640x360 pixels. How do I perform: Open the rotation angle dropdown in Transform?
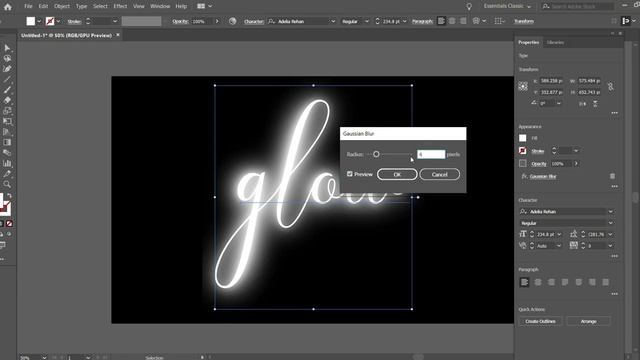559,104
